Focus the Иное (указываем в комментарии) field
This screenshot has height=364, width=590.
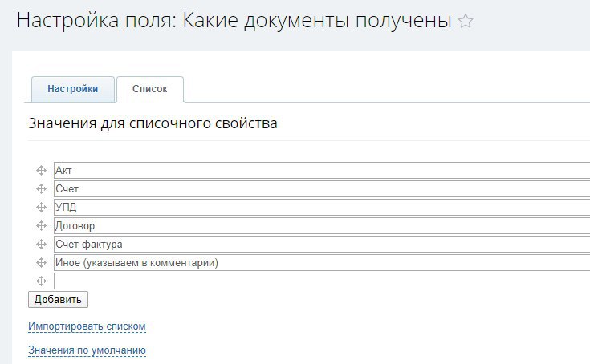coord(322,262)
